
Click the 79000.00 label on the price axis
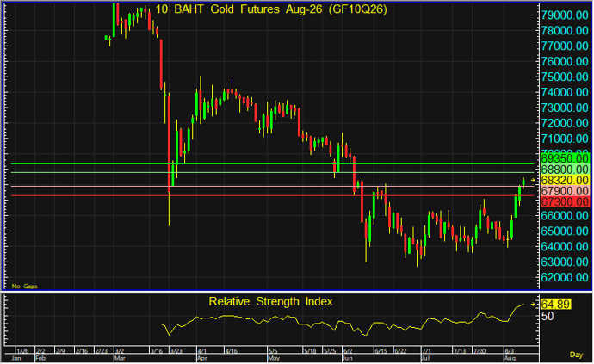click(565, 15)
